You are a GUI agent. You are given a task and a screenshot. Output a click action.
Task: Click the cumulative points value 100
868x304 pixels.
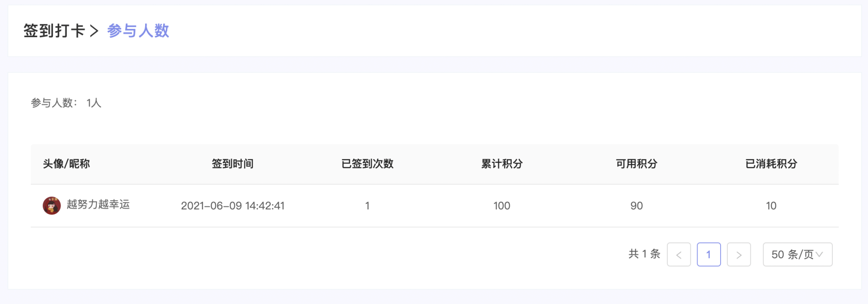click(x=502, y=206)
